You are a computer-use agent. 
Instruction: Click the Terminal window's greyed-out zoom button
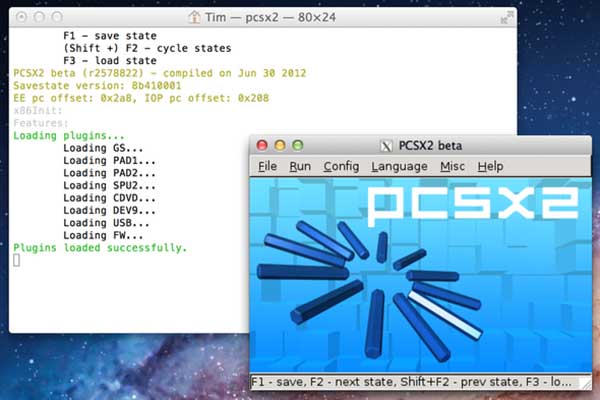57,17
